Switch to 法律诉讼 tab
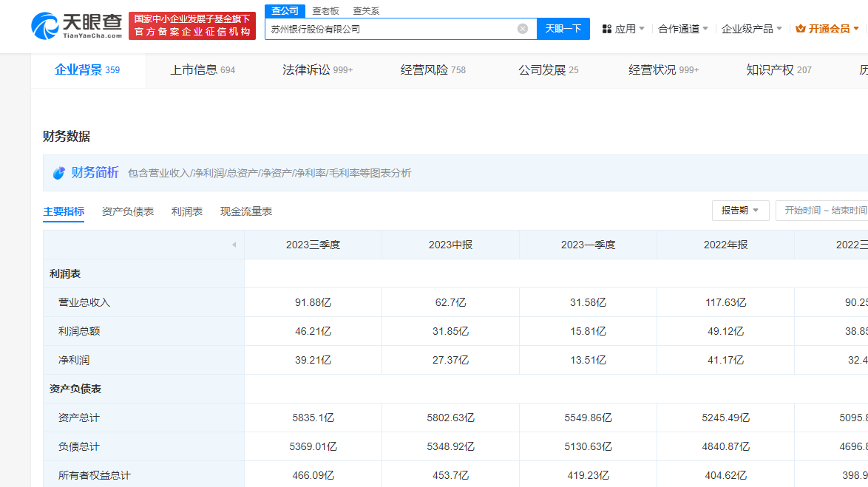The height and width of the screenshot is (487, 868). [x=318, y=70]
